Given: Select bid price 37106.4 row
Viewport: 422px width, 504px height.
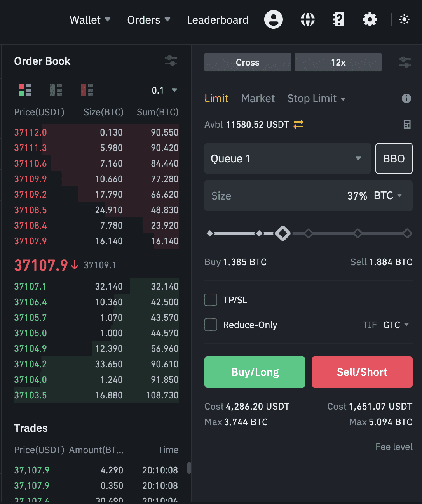Looking at the screenshot, I should coord(96,302).
